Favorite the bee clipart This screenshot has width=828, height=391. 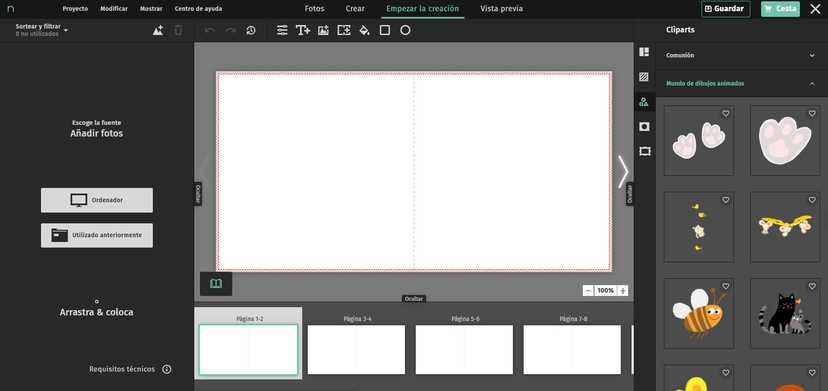click(x=726, y=286)
